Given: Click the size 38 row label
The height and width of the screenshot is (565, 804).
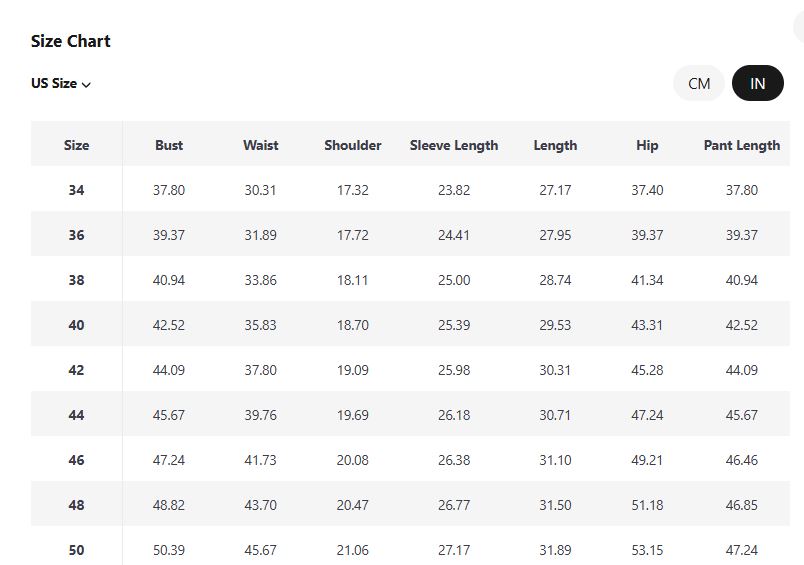Looking at the screenshot, I should 76,280.
